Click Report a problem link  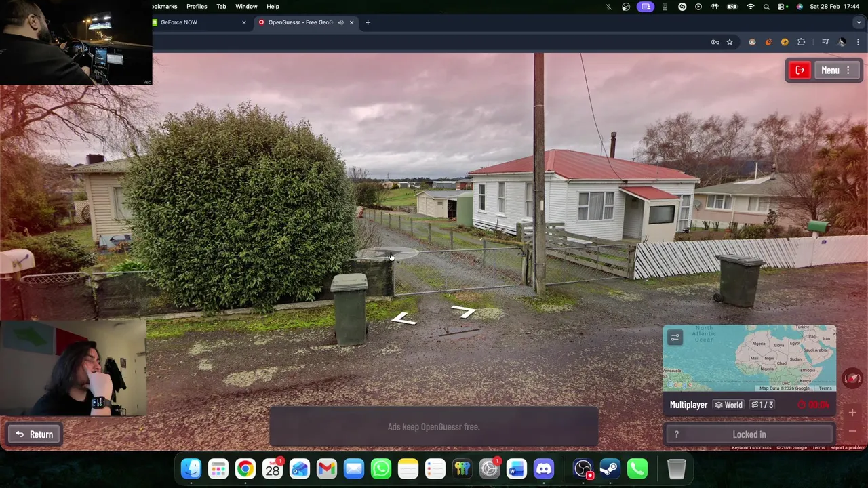[x=848, y=447]
